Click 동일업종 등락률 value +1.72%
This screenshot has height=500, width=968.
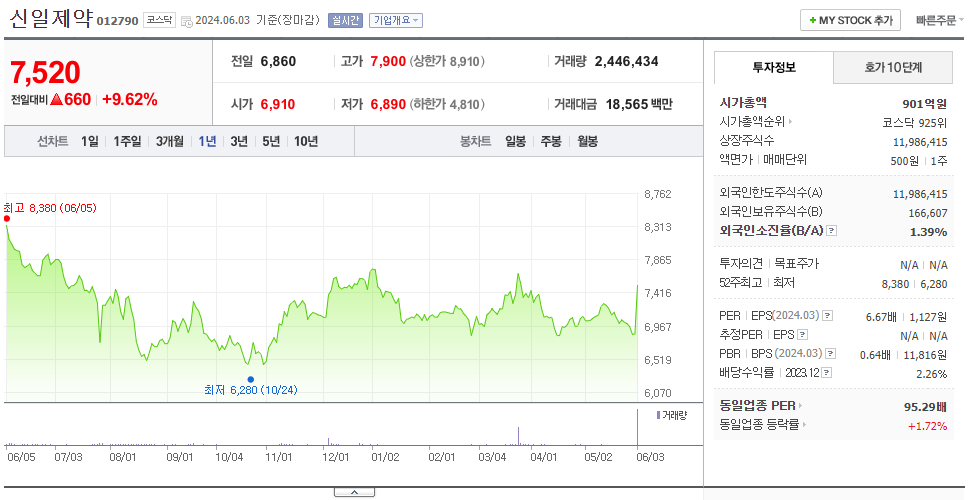pos(927,425)
